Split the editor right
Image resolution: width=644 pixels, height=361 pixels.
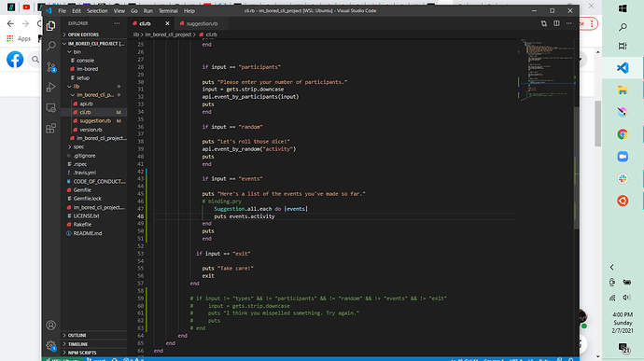coord(556,23)
